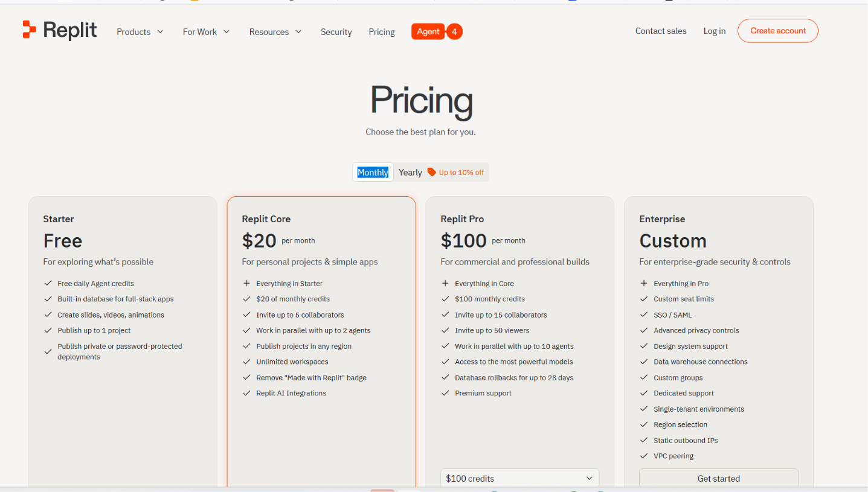Click the Agent 4 badge

(x=437, y=31)
